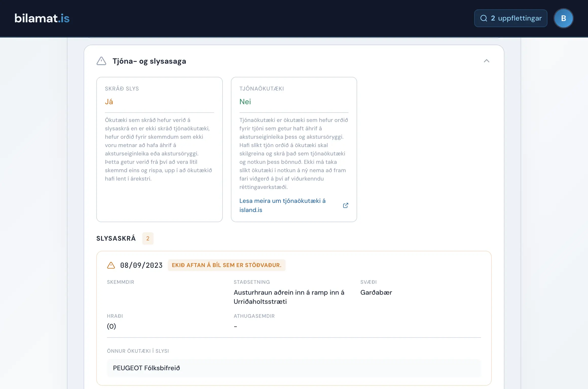
Task: Select the Tjónaökutæki card
Action: click(x=294, y=149)
